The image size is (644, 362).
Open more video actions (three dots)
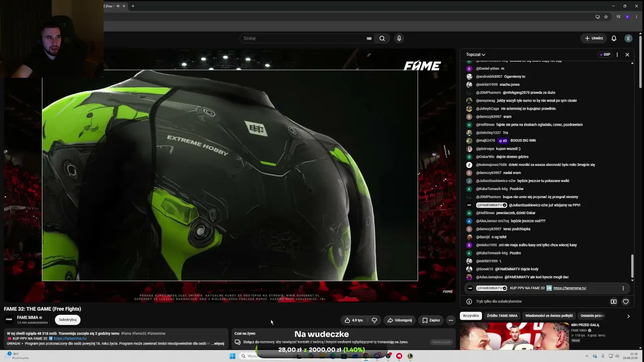pyautogui.click(x=451, y=320)
